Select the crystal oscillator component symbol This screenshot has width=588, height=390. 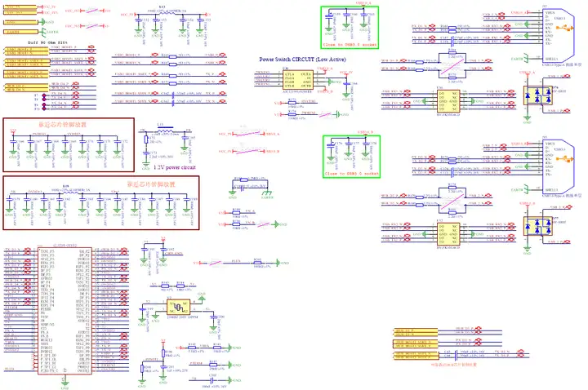(x=178, y=307)
